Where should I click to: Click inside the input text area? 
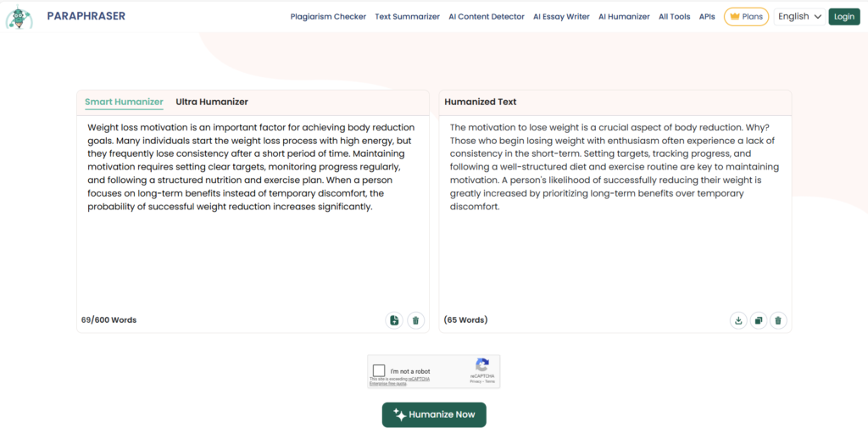coord(252,254)
